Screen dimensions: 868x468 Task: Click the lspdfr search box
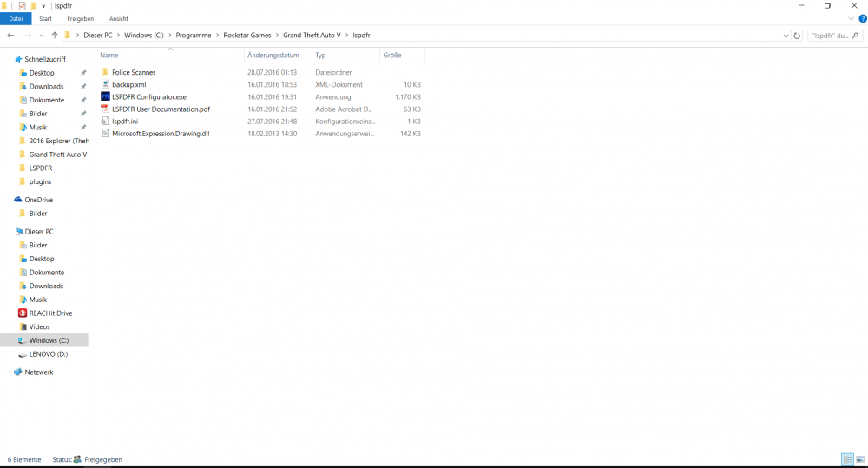[x=836, y=36]
